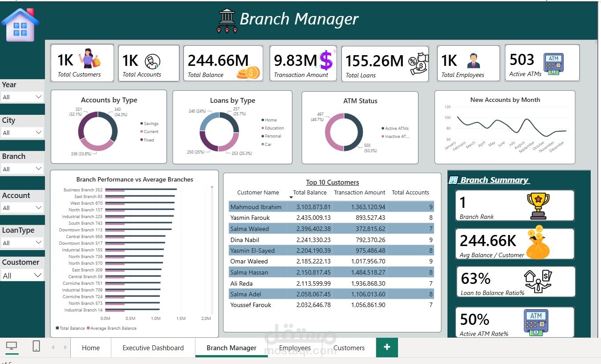Sort table by Customer Name column header
The width and height of the screenshot is (601, 364).
click(258, 193)
